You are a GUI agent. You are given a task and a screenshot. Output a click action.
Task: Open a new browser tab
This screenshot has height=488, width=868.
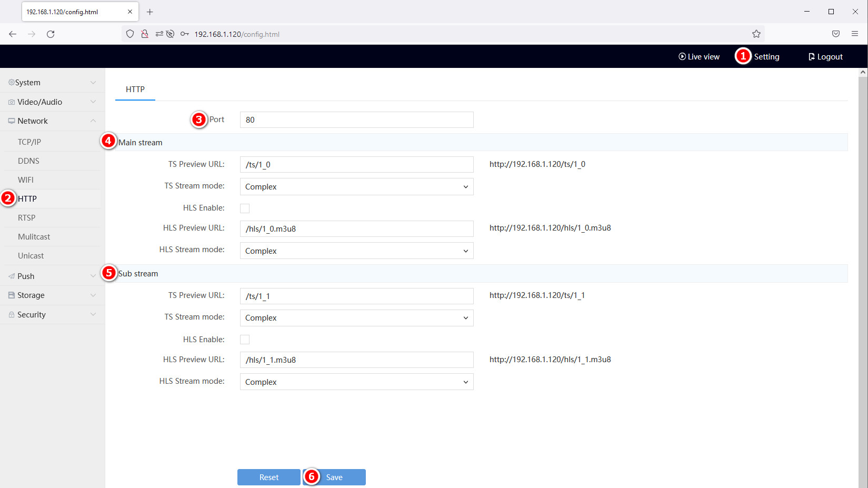pyautogui.click(x=150, y=12)
